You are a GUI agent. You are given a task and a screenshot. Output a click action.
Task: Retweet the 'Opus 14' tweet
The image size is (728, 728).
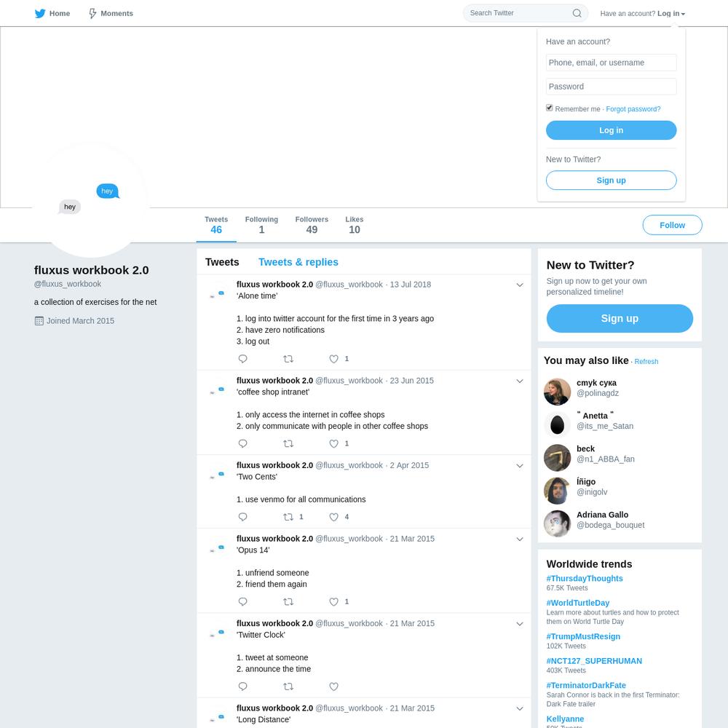click(x=288, y=602)
